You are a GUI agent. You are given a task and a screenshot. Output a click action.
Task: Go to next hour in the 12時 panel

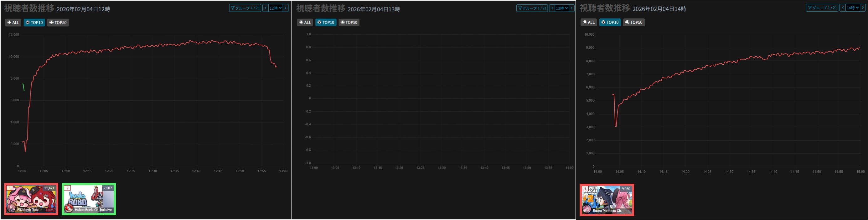click(285, 8)
